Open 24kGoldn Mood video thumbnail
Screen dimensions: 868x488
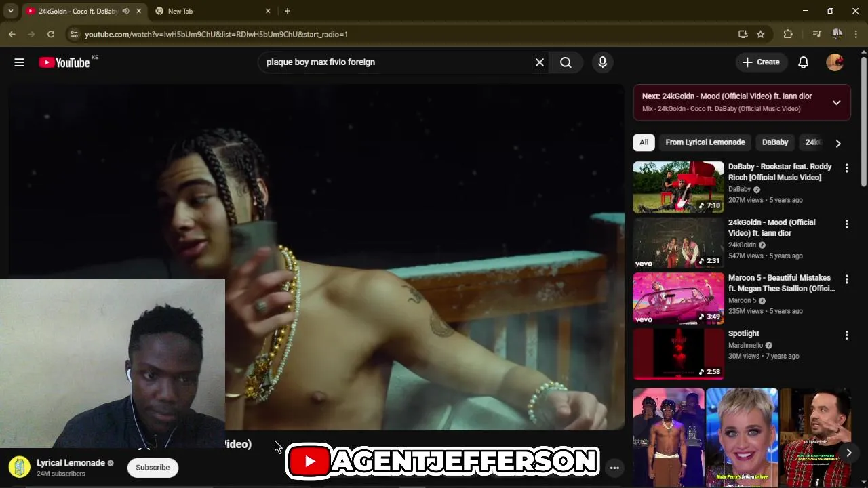click(x=678, y=243)
